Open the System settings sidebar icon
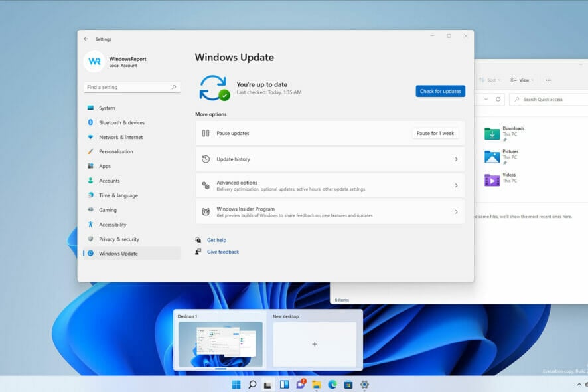Viewport: 588px width, 392px height. click(106, 108)
